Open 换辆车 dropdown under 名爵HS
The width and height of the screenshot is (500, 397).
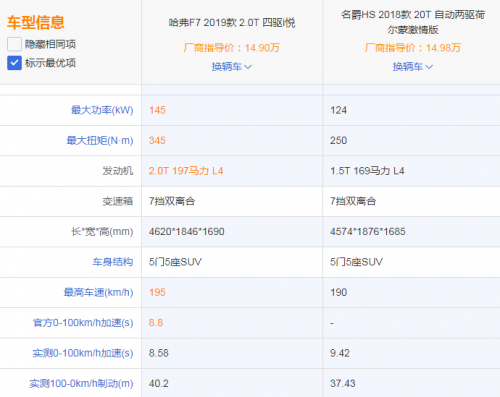(x=413, y=67)
